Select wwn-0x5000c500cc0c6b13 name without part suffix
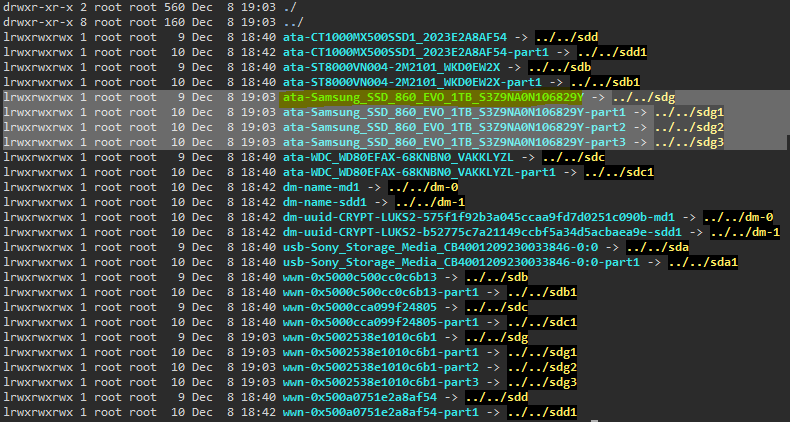Image resolution: width=790 pixels, height=422 pixels. pyautogui.click(x=360, y=277)
